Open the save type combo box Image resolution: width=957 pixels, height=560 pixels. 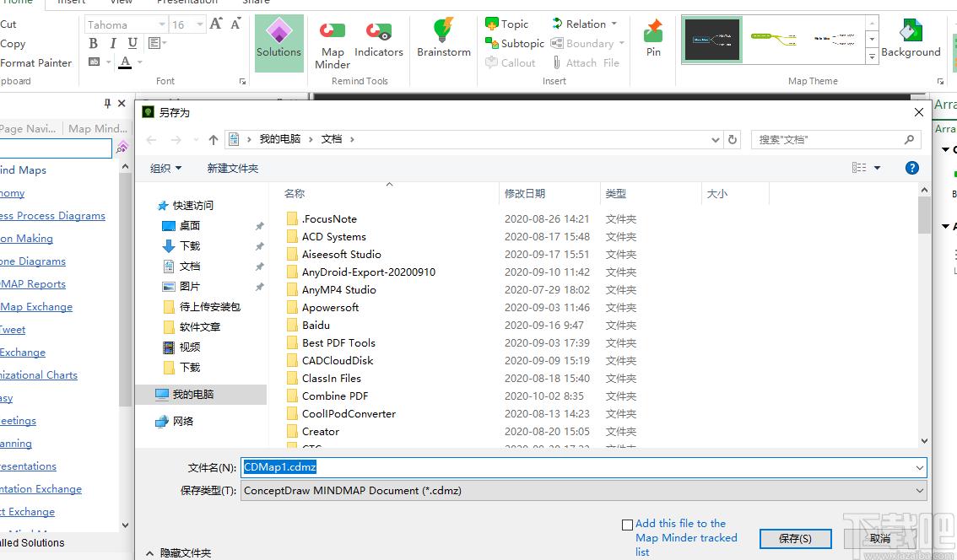click(584, 491)
